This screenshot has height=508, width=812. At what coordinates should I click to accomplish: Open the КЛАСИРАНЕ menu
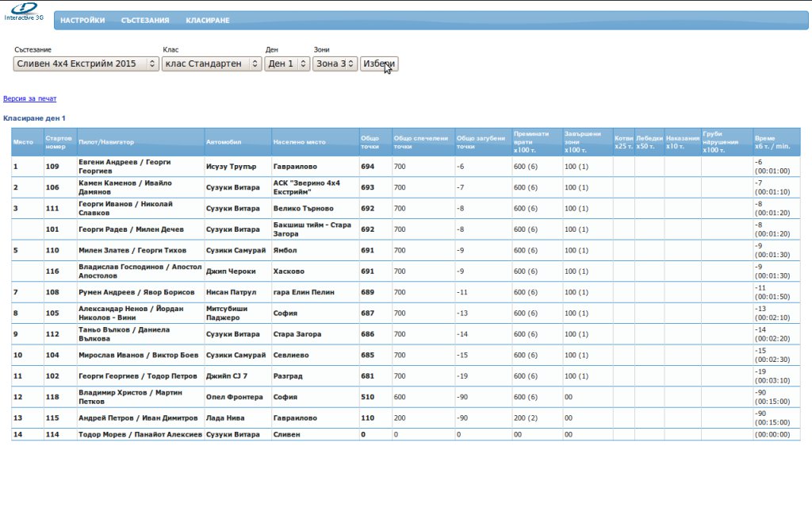[x=208, y=21]
